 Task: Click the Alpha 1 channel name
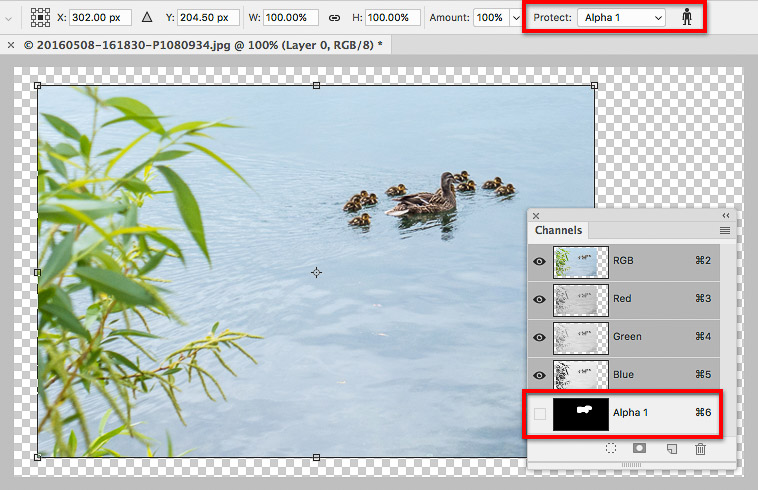[x=630, y=413]
